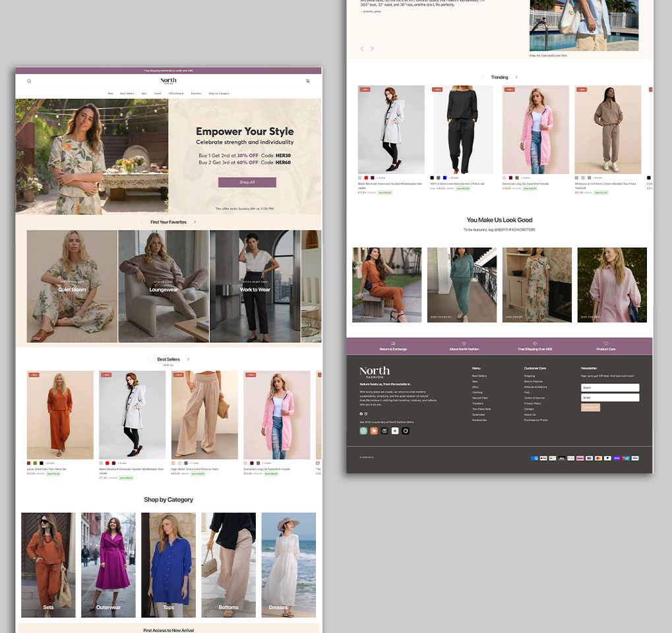This screenshot has width=672, height=633.
Task: Click the orange Claude AI summary icon
Action: tap(374, 431)
